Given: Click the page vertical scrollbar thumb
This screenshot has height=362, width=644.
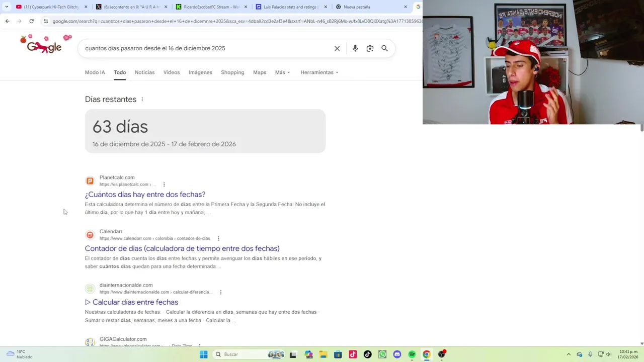Looking at the screenshot, I should [641, 128].
